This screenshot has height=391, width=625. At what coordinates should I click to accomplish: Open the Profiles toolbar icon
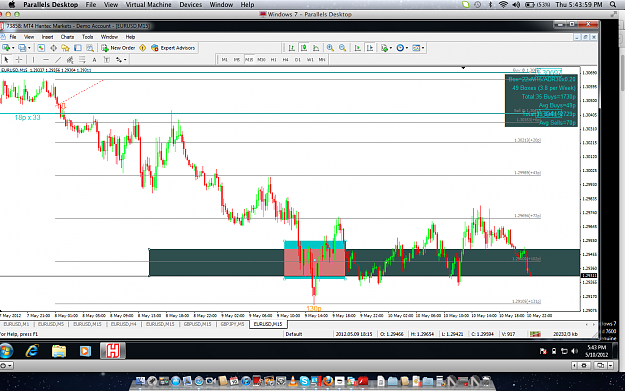[22, 48]
